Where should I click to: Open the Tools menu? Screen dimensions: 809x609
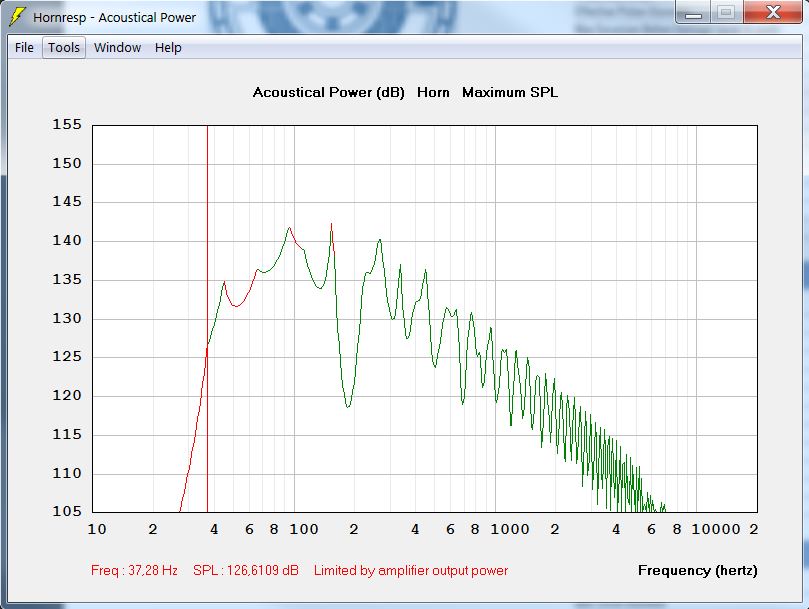64,47
